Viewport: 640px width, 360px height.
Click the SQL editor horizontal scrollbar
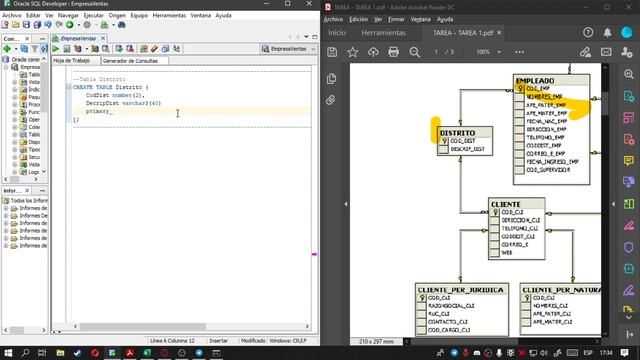pos(143,326)
